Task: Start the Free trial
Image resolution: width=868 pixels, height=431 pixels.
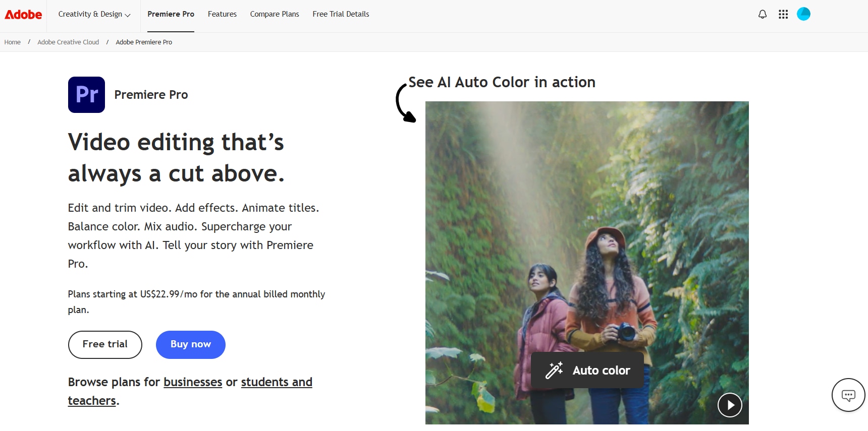Action: point(105,345)
